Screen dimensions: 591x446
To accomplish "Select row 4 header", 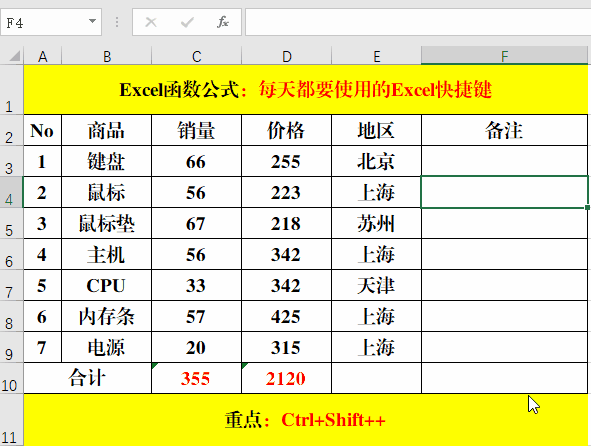I will [11, 192].
